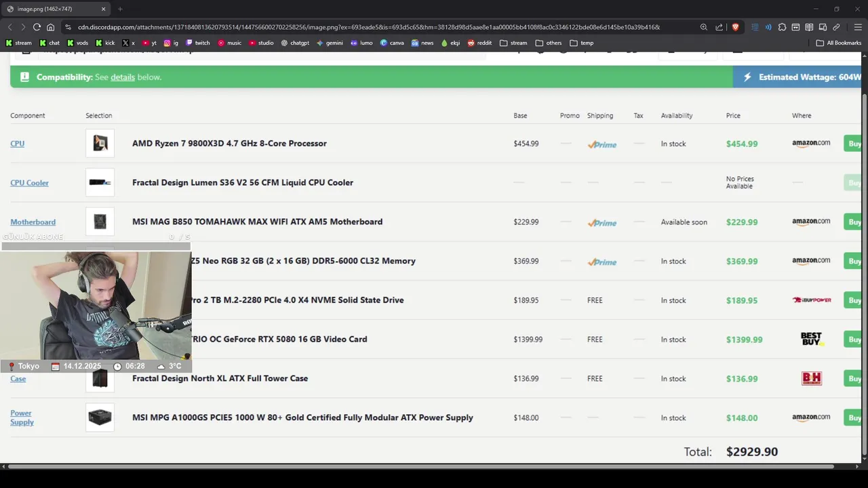Open the CPU component link

point(18,144)
